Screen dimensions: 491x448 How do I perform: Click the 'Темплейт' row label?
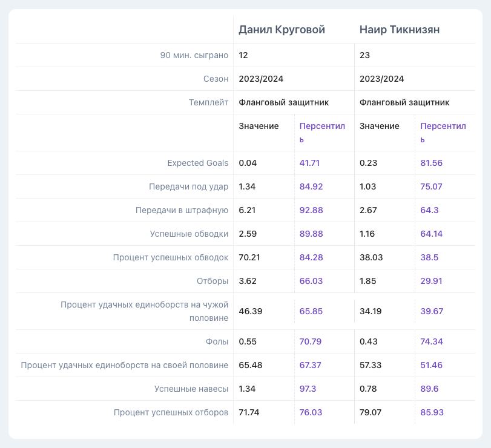tap(208, 102)
